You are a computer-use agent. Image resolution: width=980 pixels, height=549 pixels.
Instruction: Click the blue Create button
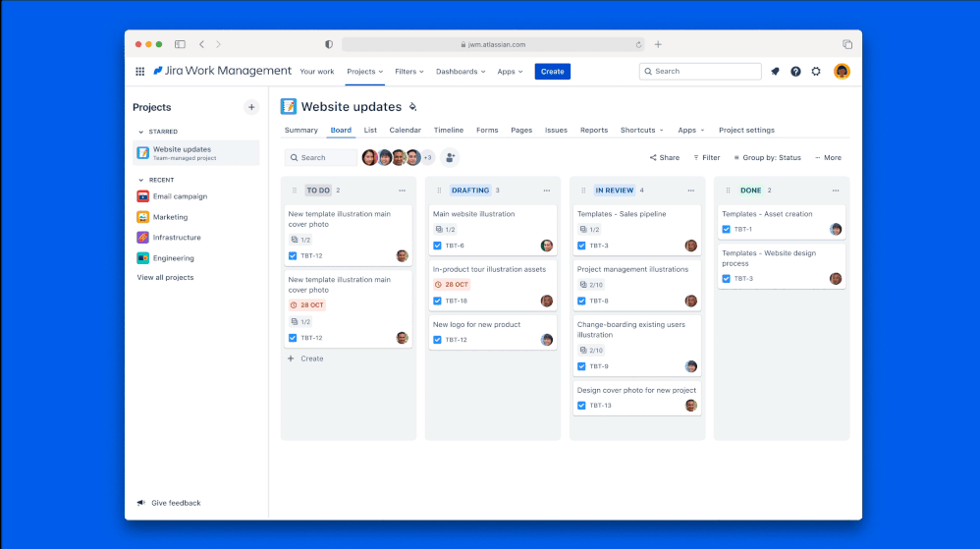click(553, 72)
